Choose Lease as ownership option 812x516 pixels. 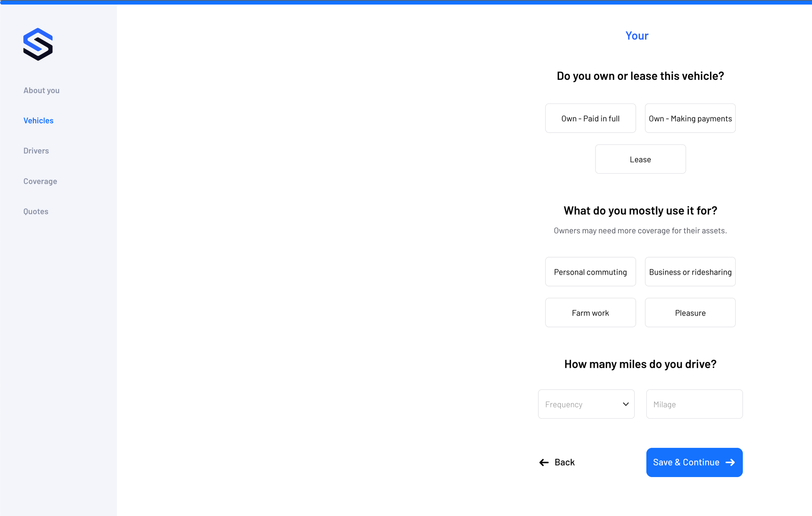tap(640, 159)
